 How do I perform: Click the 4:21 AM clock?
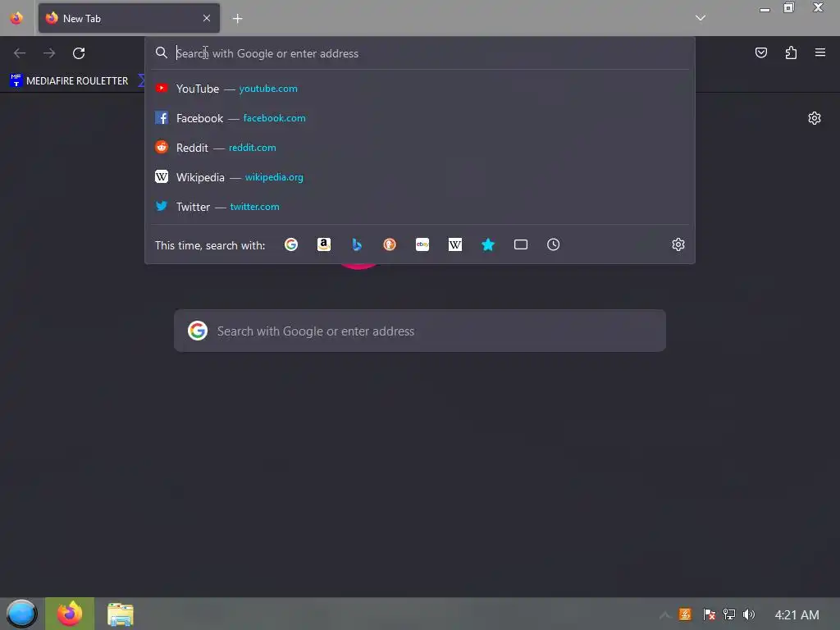[x=797, y=615]
